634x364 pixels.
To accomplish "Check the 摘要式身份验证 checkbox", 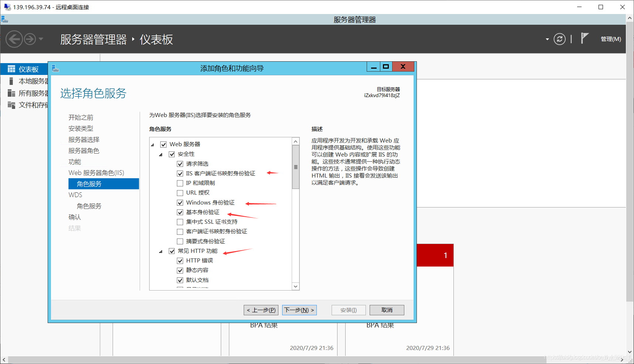I will (x=180, y=241).
